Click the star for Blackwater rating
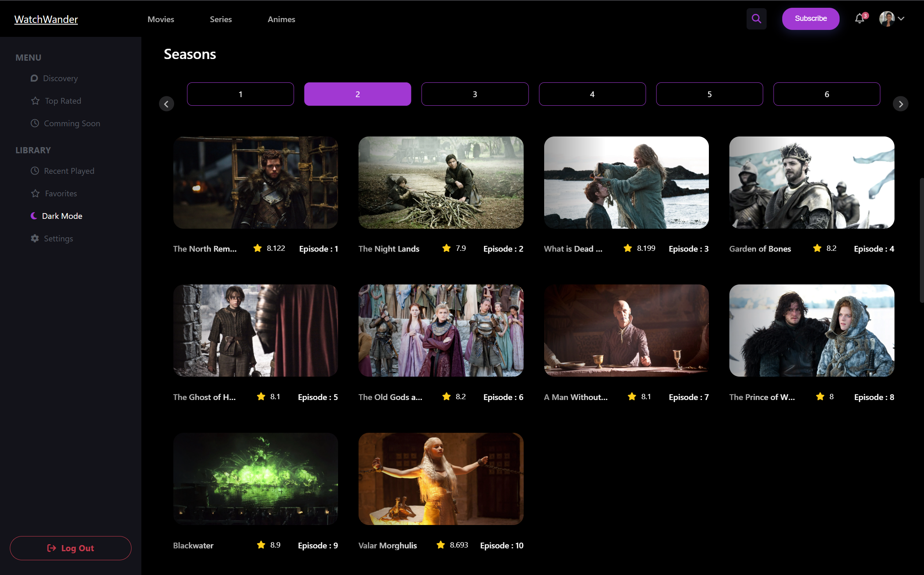 tap(261, 545)
